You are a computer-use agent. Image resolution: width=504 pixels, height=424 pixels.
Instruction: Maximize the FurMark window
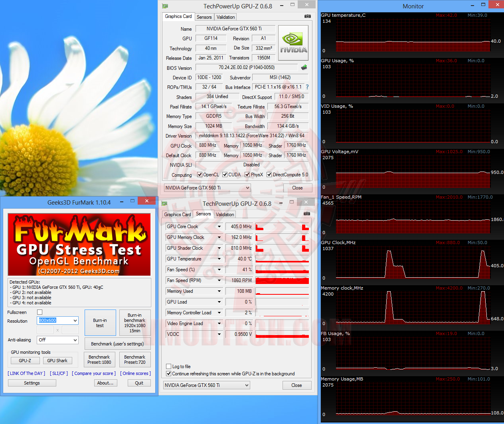[x=132, y=201]
